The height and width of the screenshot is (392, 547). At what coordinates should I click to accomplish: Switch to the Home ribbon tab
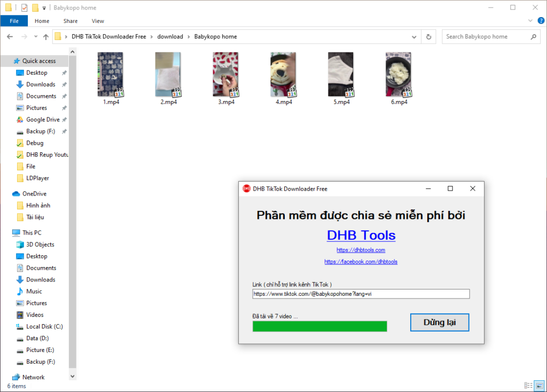(42, 21)
